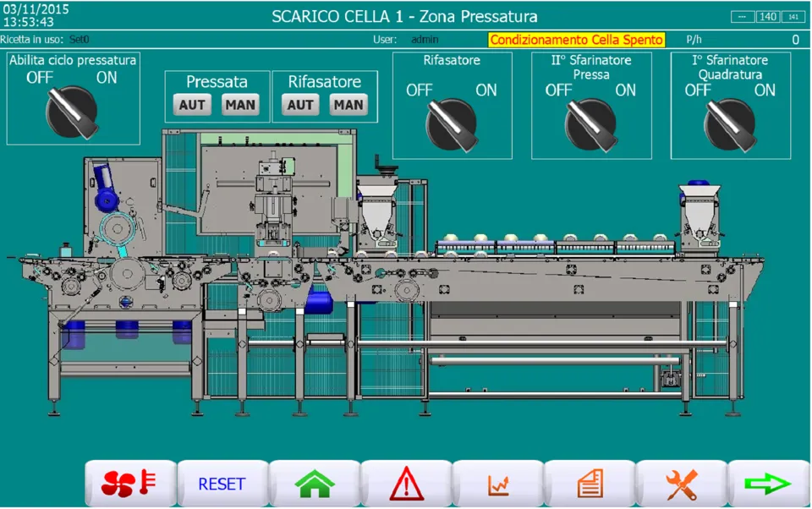Click the 'Pressata' heading above AUT/MAN
Image resolution: width=812 pixels, height=509 pixels.
217,82
